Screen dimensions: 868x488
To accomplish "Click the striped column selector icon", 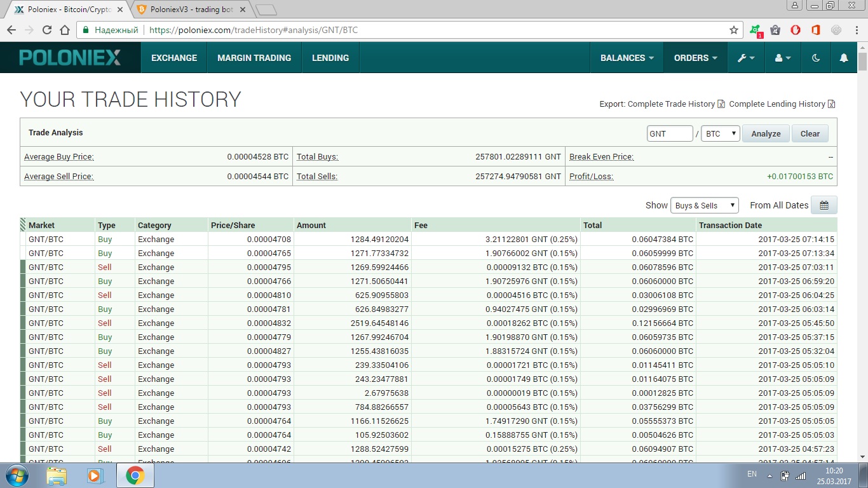I will [23, 224].
